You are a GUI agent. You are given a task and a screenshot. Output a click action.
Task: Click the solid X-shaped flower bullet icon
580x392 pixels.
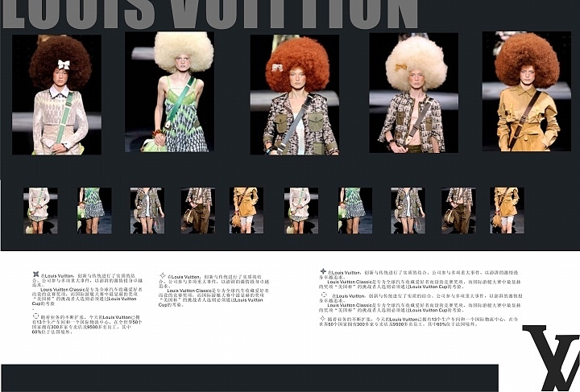36,274
